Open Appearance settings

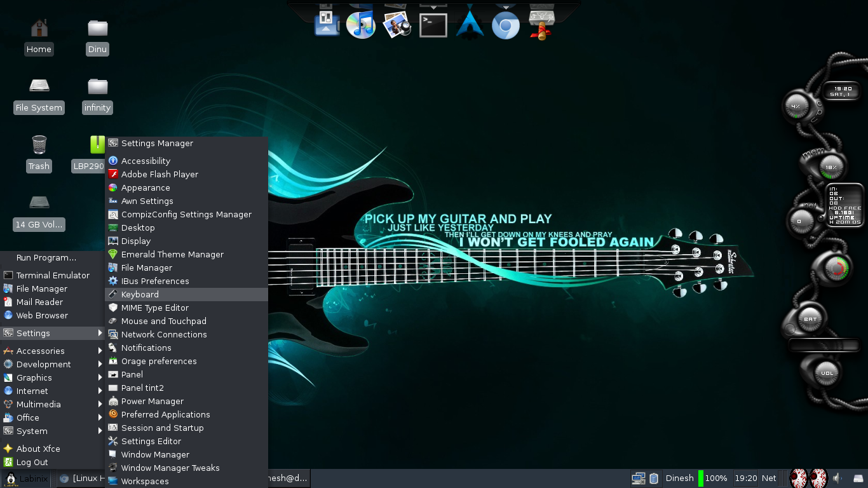[186, 187]
